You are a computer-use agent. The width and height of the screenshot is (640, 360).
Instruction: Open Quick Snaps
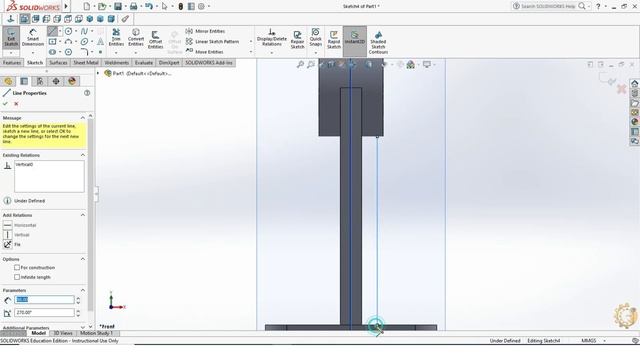[x=316, y=37]
